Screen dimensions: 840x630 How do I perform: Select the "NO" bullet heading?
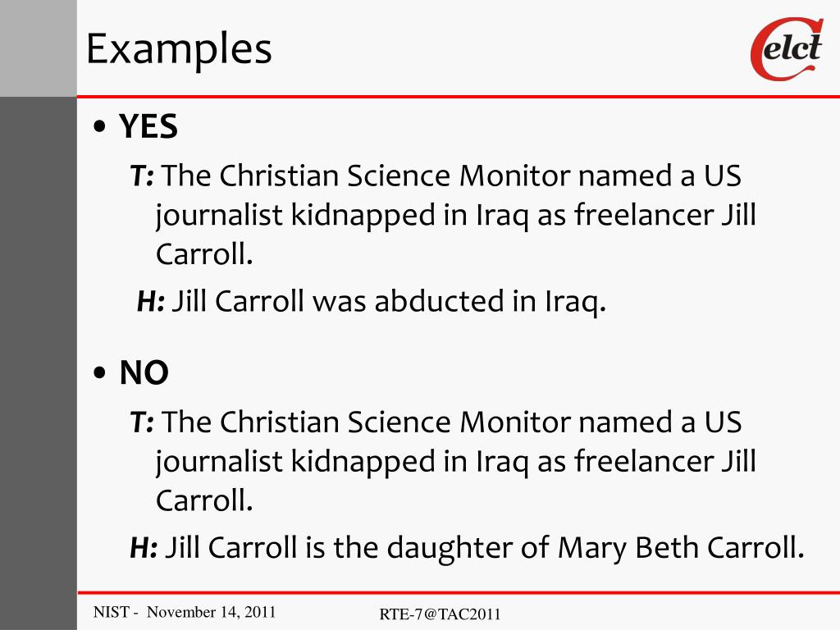pyautogui.click(x=144, y=373)
